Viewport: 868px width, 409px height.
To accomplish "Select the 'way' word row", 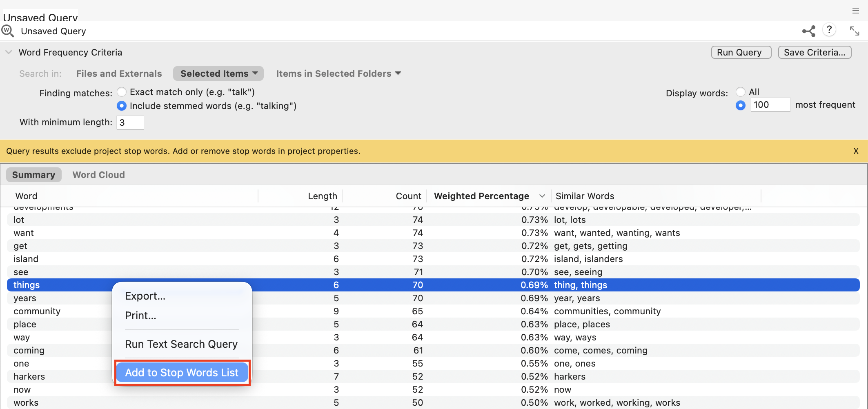I will tap(433, 337).
